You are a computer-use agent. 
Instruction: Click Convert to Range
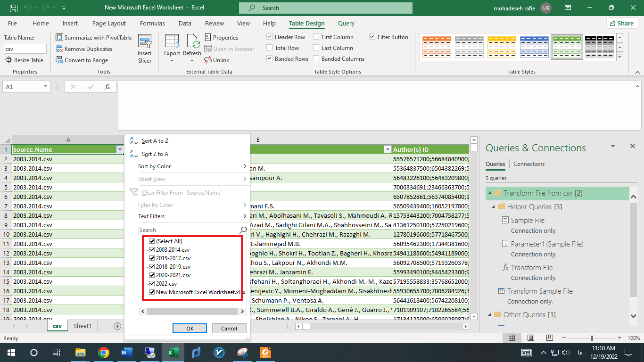click(82, 60)
